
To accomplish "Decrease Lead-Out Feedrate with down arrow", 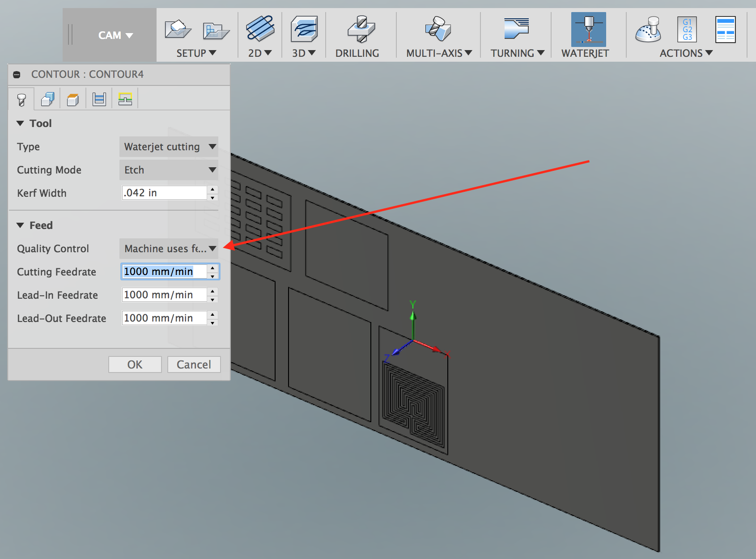I will [x=213, y=322].
